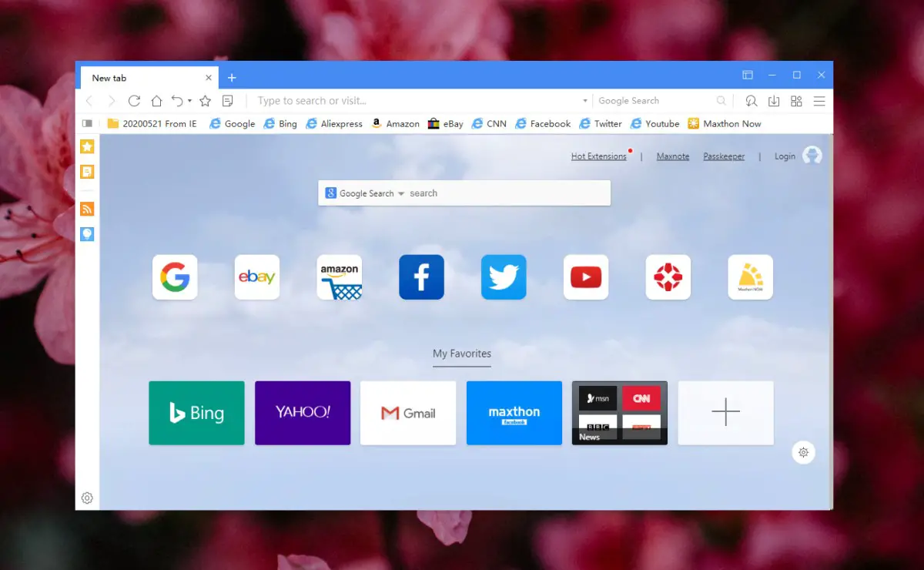Open the Maxthon Now bookmark
Screen dimensions: 924x570
coord(725,123)
